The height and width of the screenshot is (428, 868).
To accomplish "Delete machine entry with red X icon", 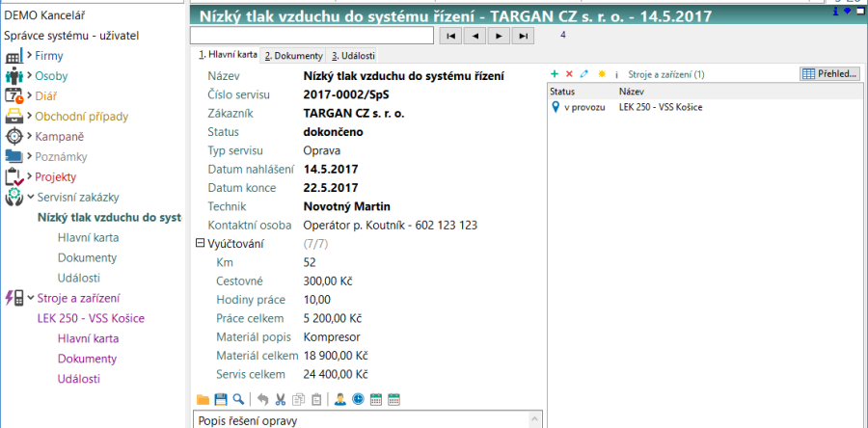I will click(x=569, y=74).
